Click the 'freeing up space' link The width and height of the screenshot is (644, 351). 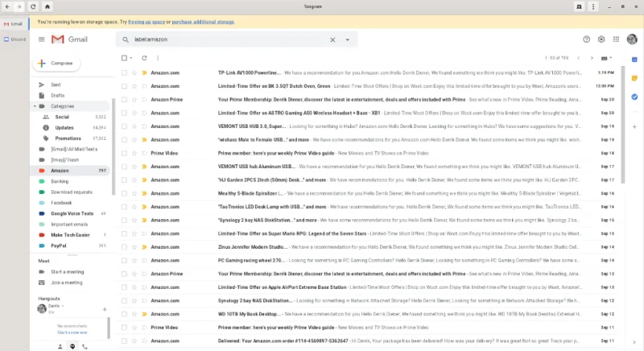[x=147, y=22]
